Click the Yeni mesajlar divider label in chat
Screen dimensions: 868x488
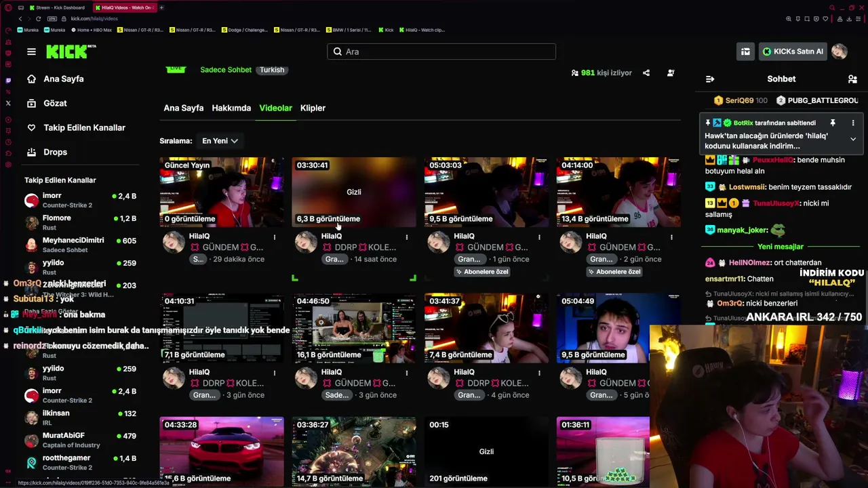click(780, 247)
